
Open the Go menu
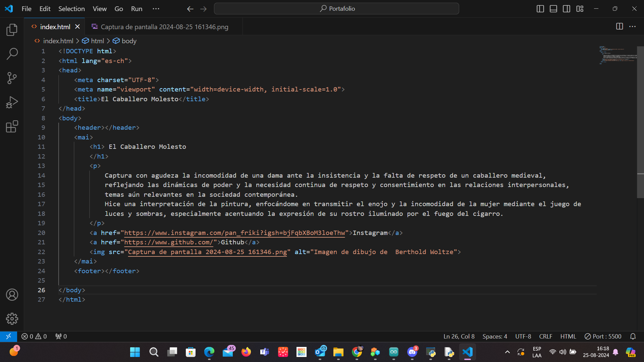[119, 9]
